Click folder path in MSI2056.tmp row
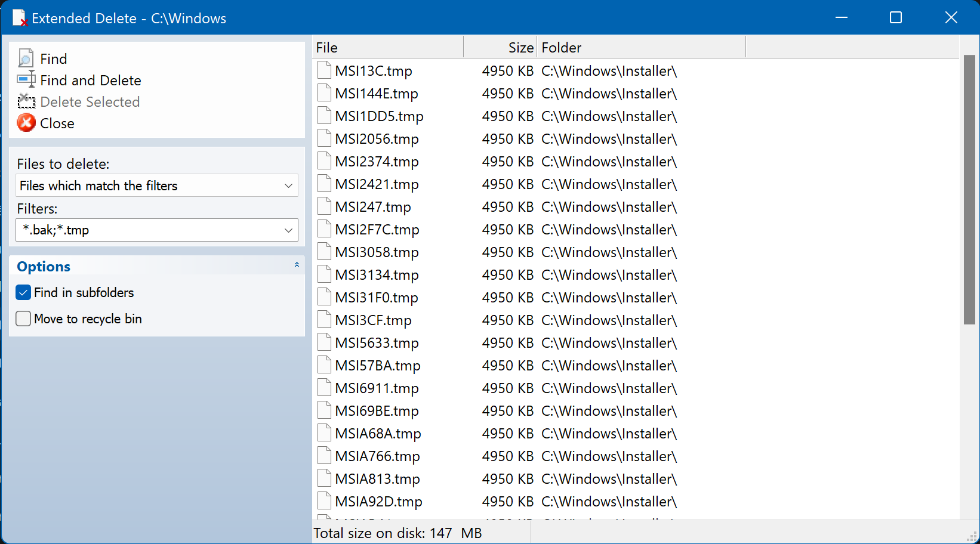 [x=609, y=139]
